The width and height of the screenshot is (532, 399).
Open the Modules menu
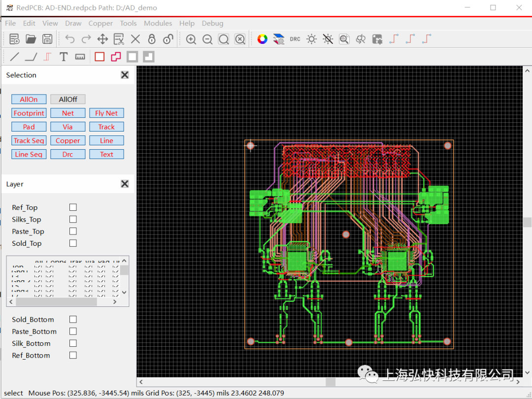(x=158, y=23)
